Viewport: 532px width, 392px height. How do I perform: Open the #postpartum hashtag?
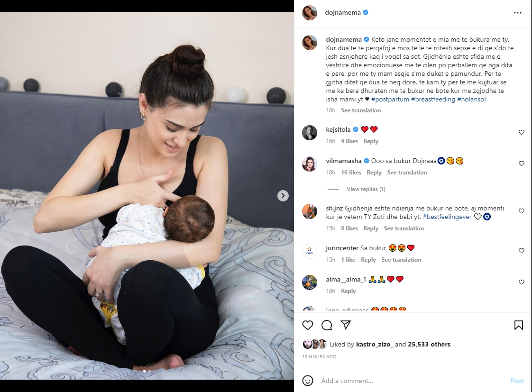tap(390, 99)
